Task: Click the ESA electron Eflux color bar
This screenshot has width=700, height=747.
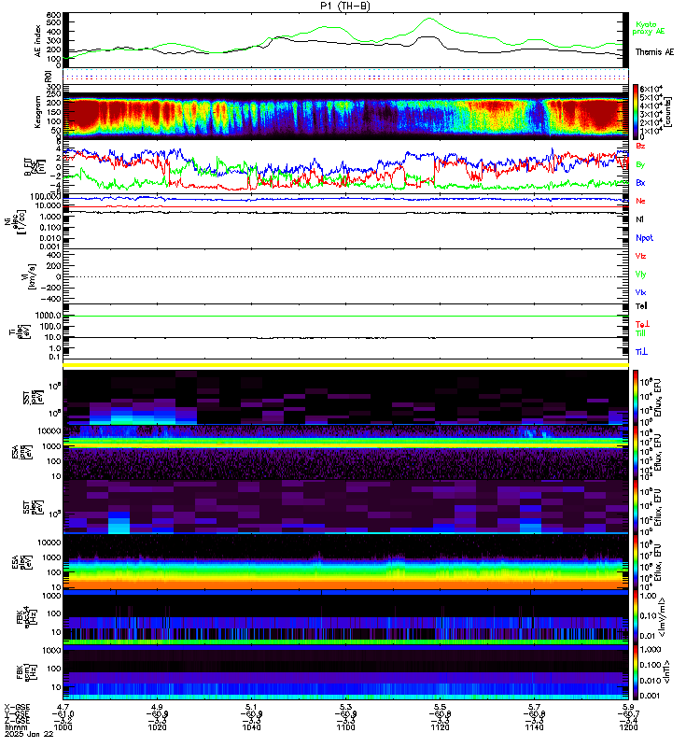Action: (636, 562)
